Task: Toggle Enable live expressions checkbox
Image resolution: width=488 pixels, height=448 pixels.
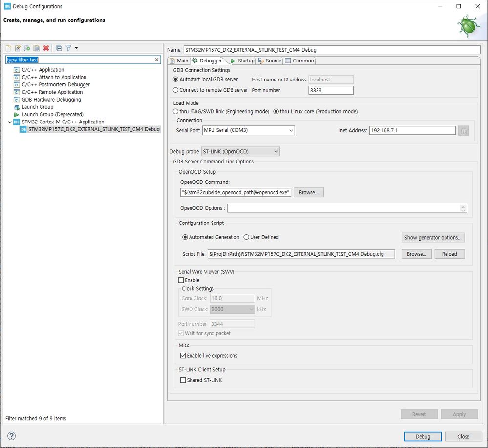Action: [183, 355]
